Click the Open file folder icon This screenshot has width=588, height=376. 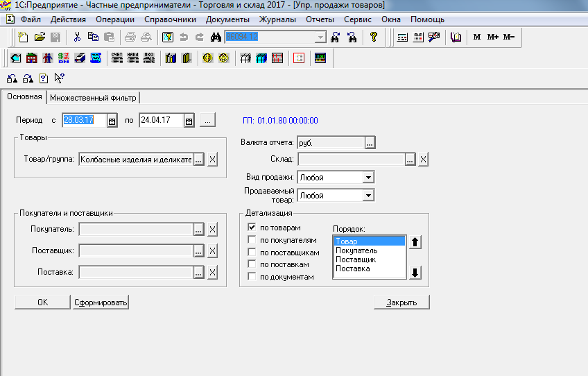click(40, 37)
